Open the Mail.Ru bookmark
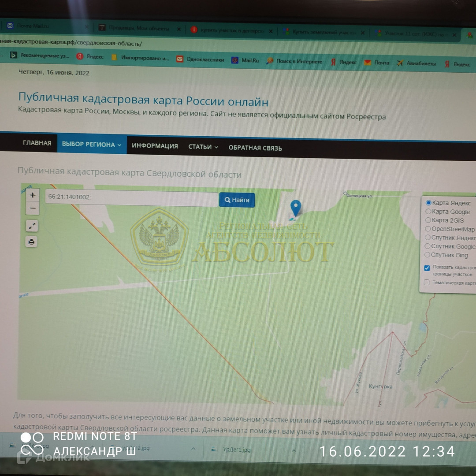This screenshot has width=476, height=476. pyautogui.click(x=245, y=60)
